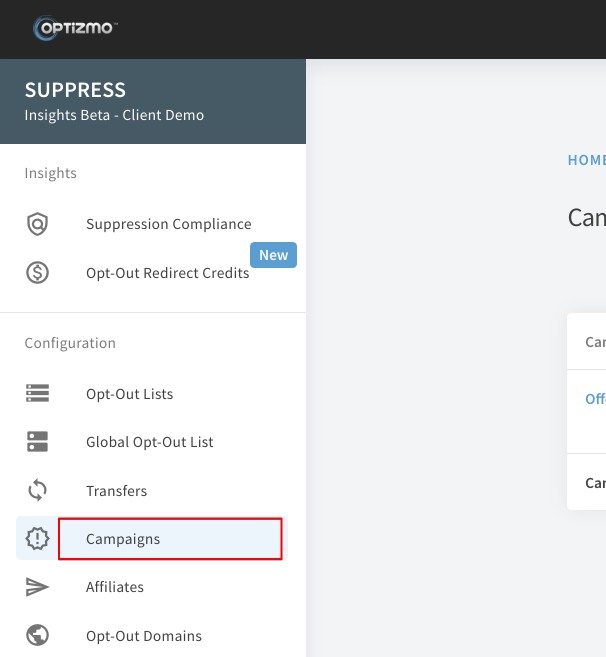
Task: Follow the HOME breadcrumb link
Action: point(587,160)
